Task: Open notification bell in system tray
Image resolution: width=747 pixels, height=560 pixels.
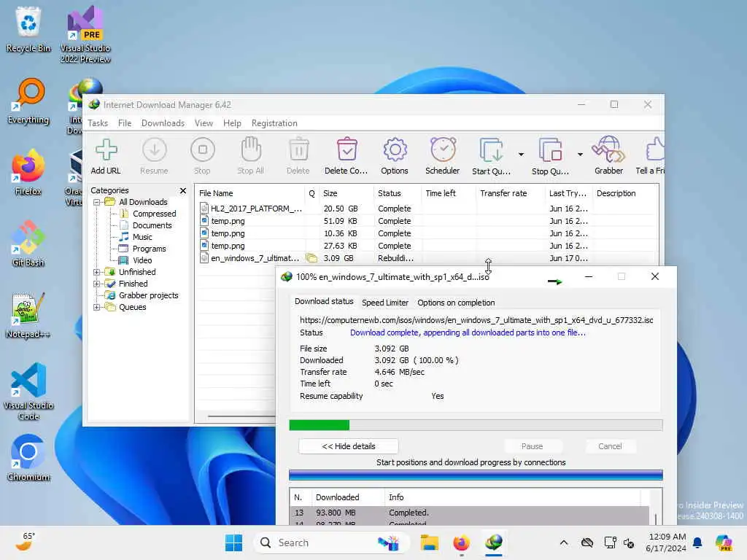Action: (697, 542)
